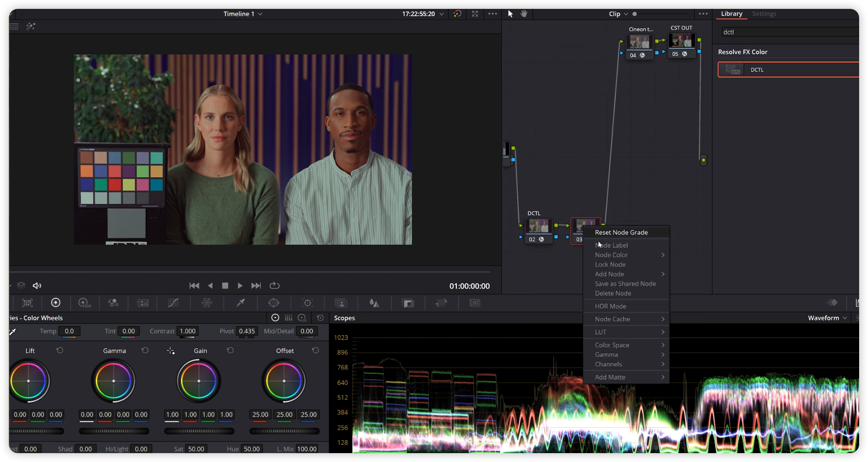
Task: Open the Motion Effects palette
Action: coord(143,303)
